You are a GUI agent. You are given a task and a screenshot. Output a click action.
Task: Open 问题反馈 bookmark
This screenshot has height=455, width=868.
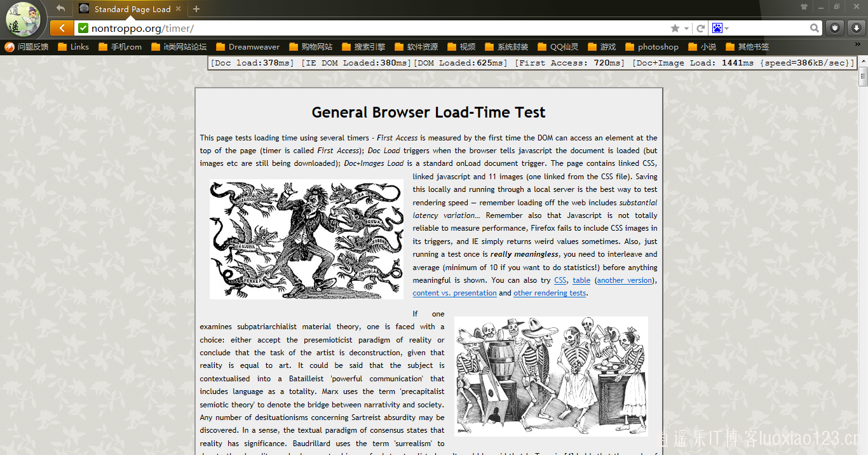click(27, 46)
